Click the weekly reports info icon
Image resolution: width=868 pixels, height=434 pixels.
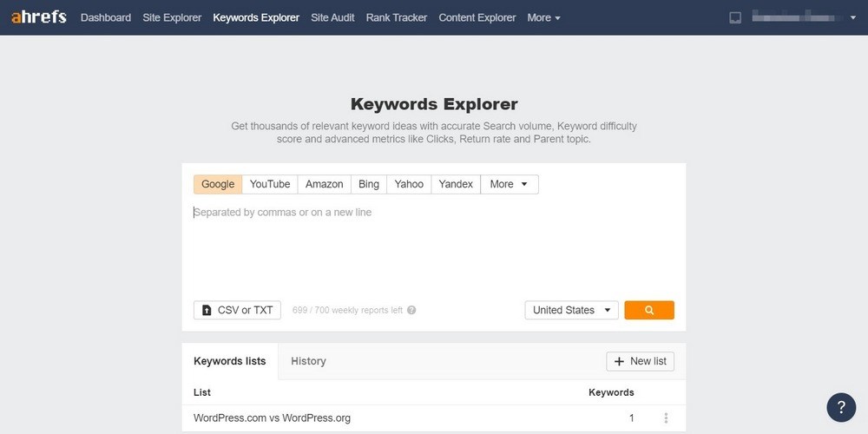click(x=411, y=310)
